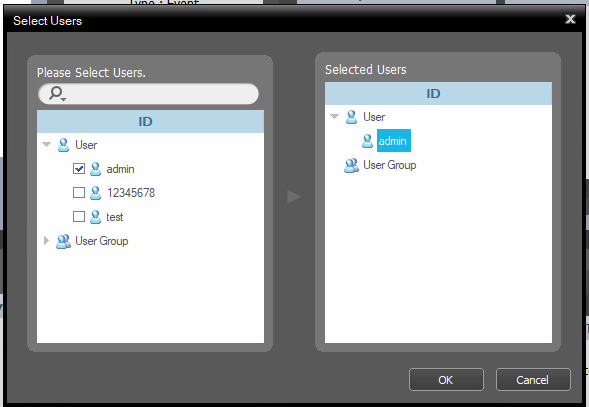The width and height of the screenshot is (589, 407).
Task: Check the test user checkbox
Action: 79,217
